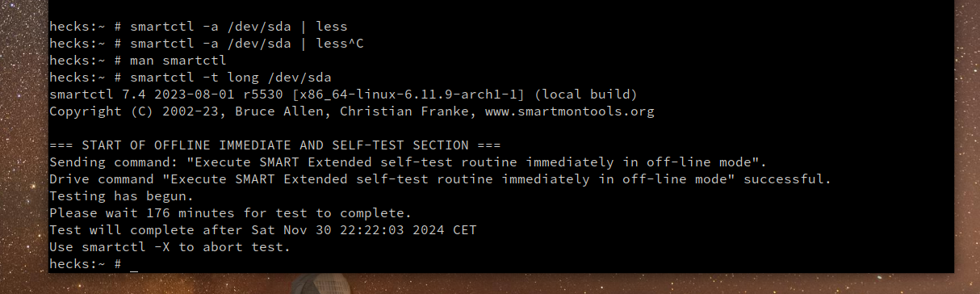Click the '[x86_64-linux-6.11.9-arch1-1]' kernel string
The image size is (980, 294).
point(408,94)
